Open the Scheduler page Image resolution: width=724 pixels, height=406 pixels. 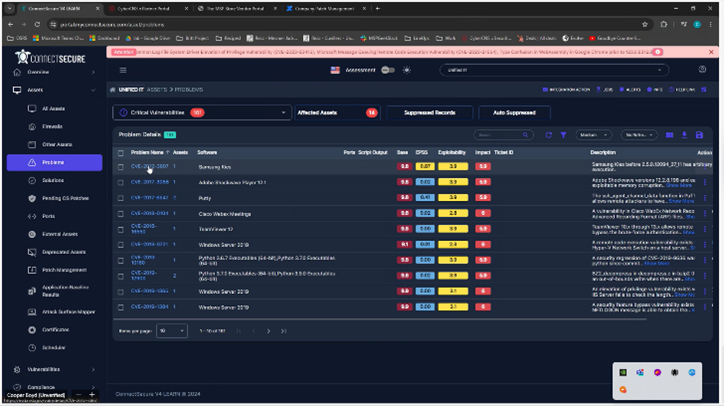tap(54, 348)
